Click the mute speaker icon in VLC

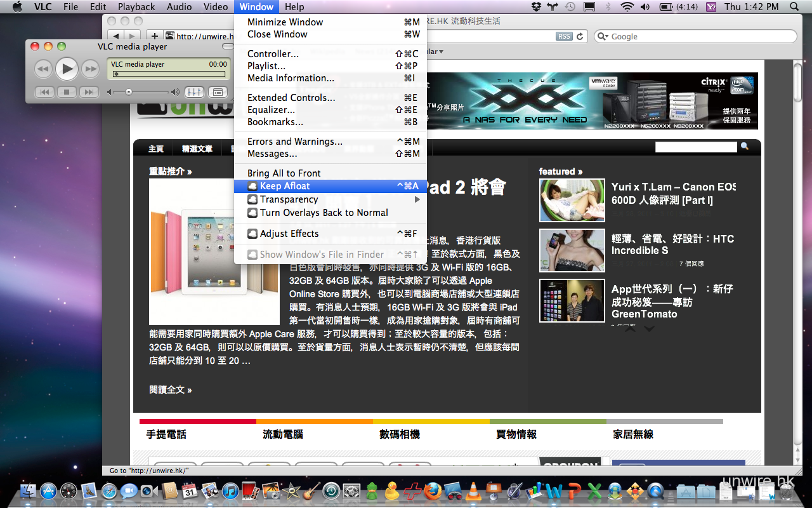coord(110,92)
